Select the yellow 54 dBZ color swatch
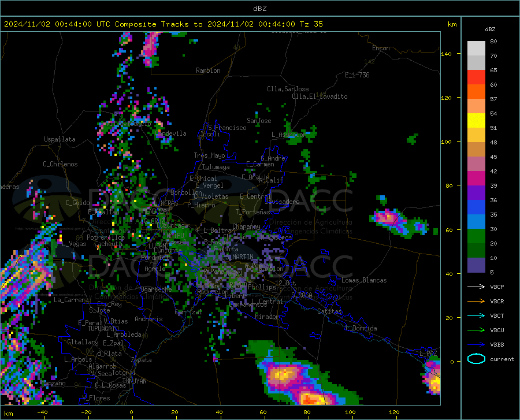This screenshot has width=520, height=420. [476, 120]
